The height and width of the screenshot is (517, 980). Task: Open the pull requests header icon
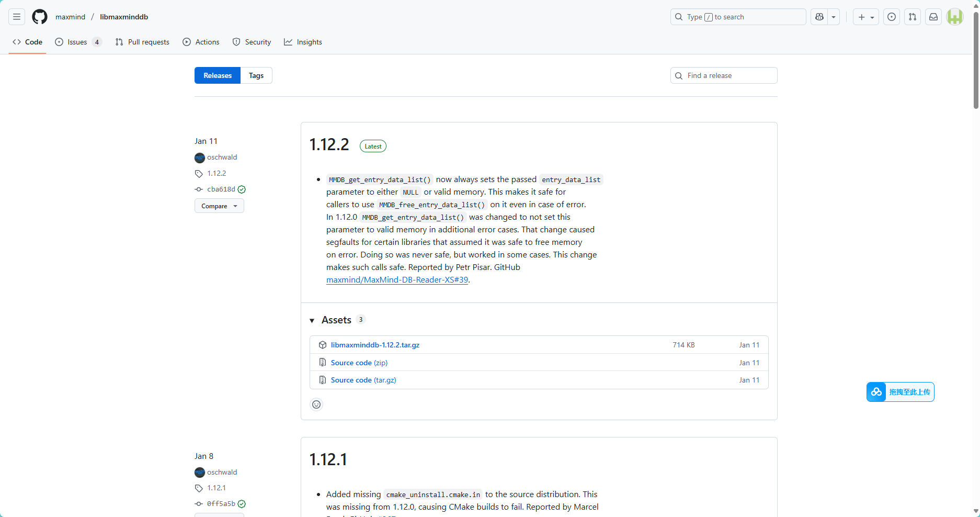click(x=913, y=17)
